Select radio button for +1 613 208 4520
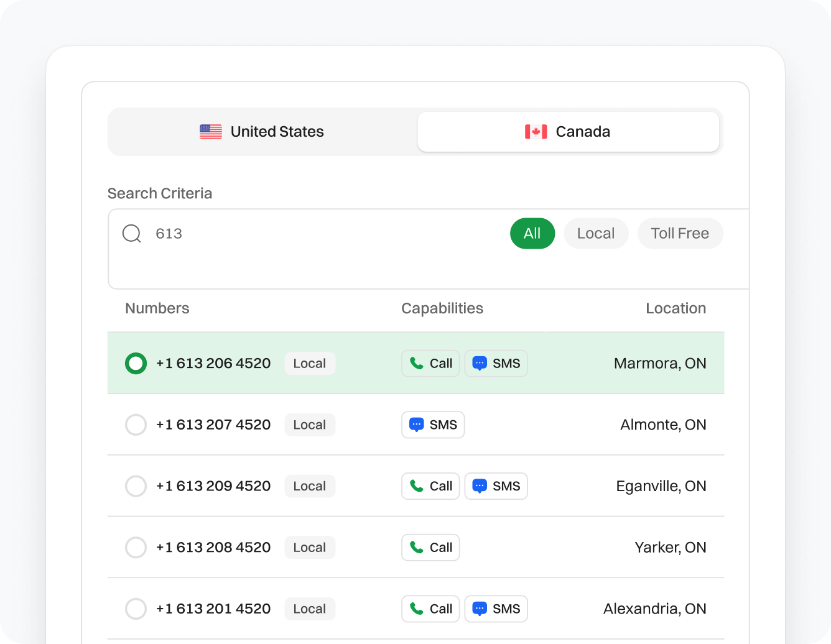 point(136,548)
